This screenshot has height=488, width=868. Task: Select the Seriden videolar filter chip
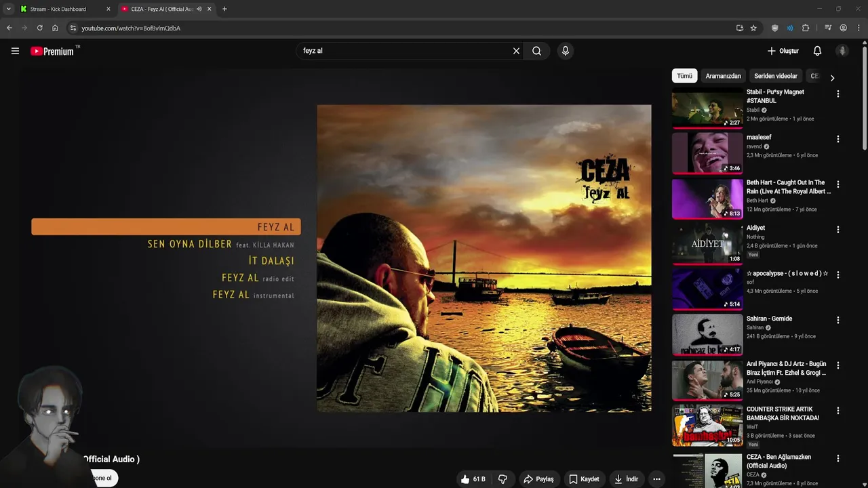click(x=776, y=76)
